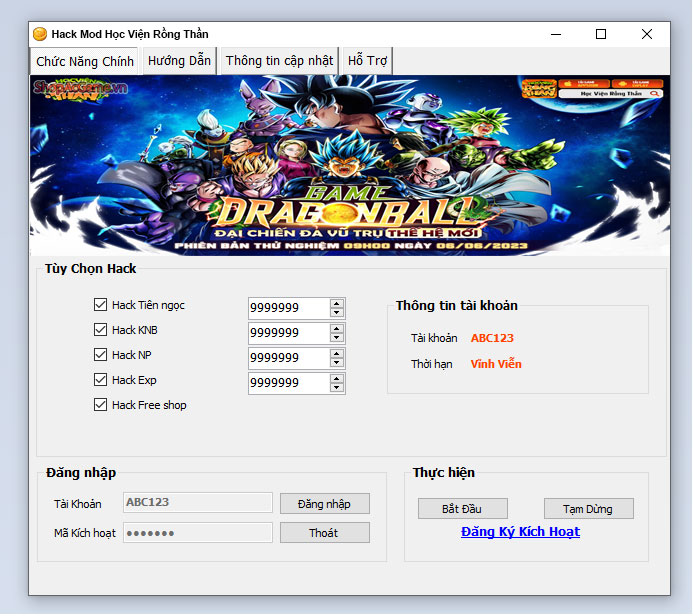Decrease the Hack KNB value with down arrow
Viewport: 693px width, 616px height.
pyautogui.click(x=337, y=338)
